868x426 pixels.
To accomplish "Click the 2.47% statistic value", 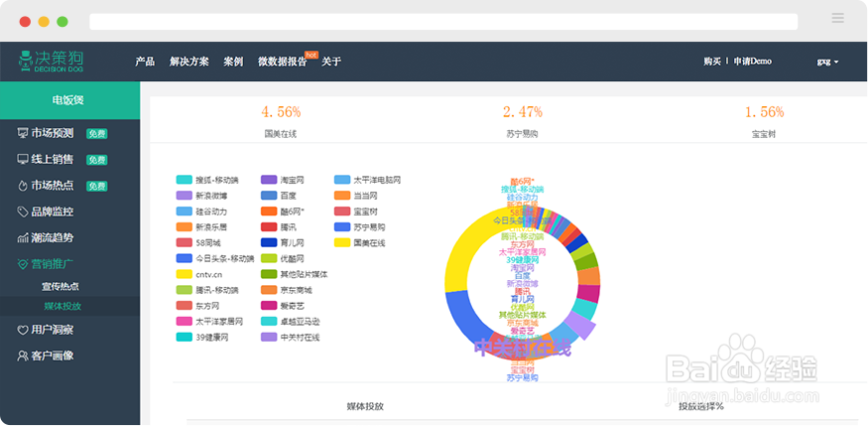I will [x=523, y=112].
